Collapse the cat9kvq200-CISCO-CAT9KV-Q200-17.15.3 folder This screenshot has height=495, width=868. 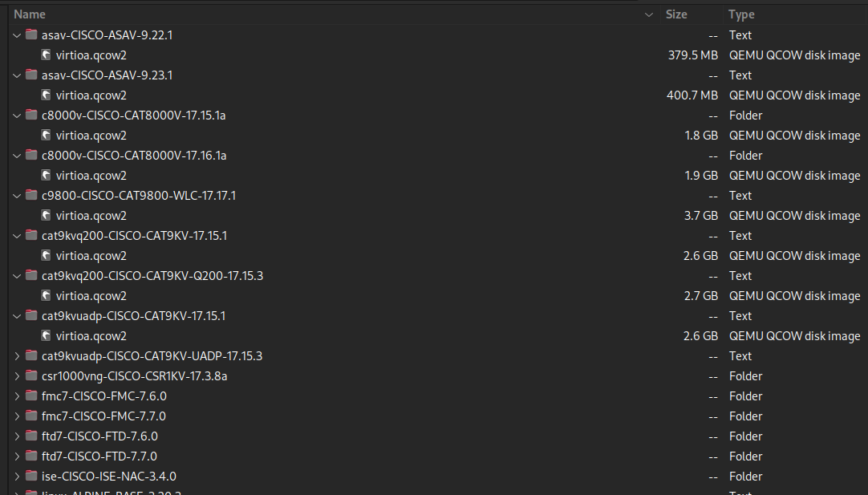pos(17,276)
